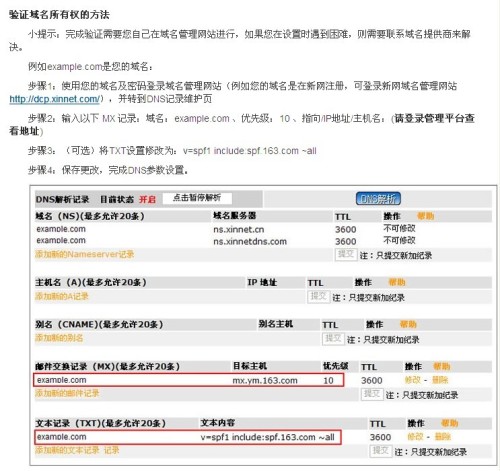
Task: Click the 目标主机 column header
Action: click(x=250, y=366)
